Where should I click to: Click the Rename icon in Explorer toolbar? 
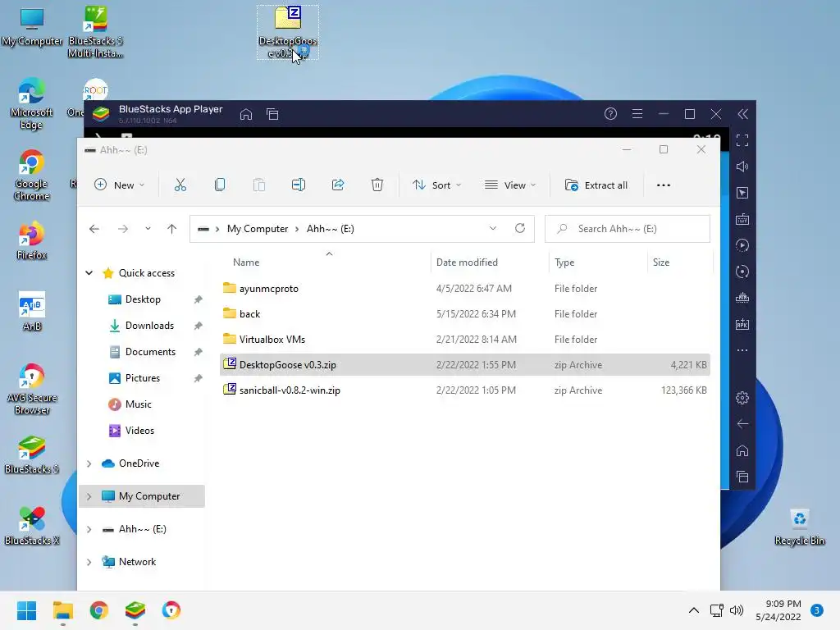coord(299,185)
